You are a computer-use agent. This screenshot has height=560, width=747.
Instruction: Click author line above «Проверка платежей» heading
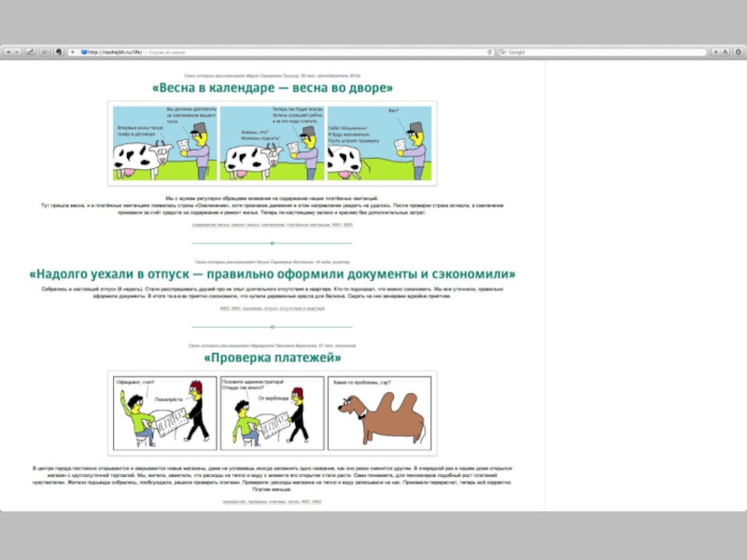272,345
